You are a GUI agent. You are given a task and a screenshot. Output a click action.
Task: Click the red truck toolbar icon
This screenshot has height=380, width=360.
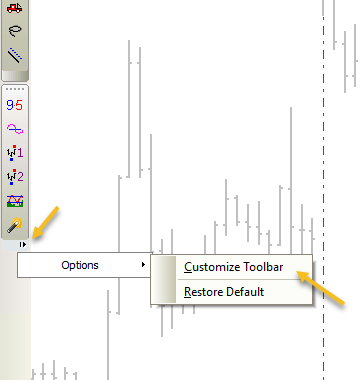[15, 8]
